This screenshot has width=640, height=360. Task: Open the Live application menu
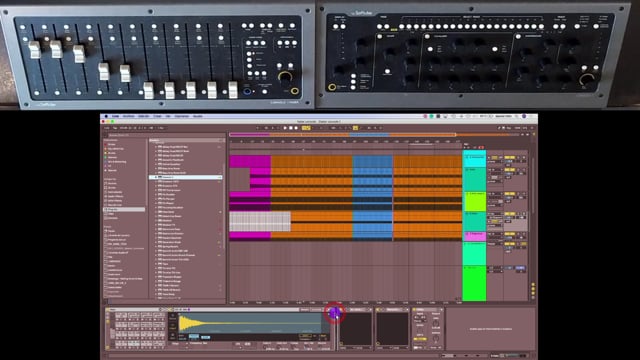pos(116,116)
